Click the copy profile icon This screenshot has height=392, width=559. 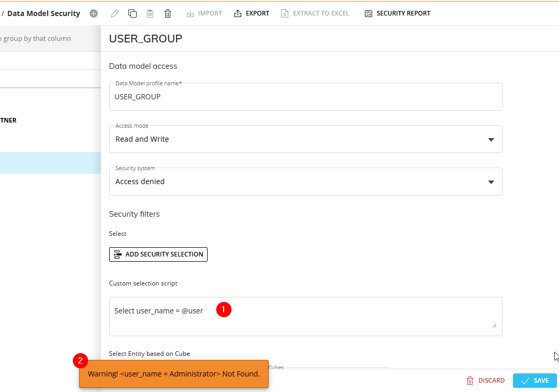point(133,13)
